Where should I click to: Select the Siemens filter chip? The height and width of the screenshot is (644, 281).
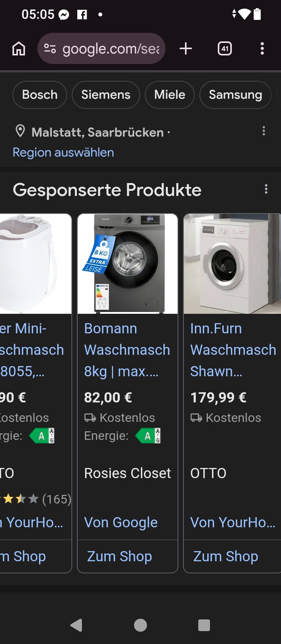106,95
